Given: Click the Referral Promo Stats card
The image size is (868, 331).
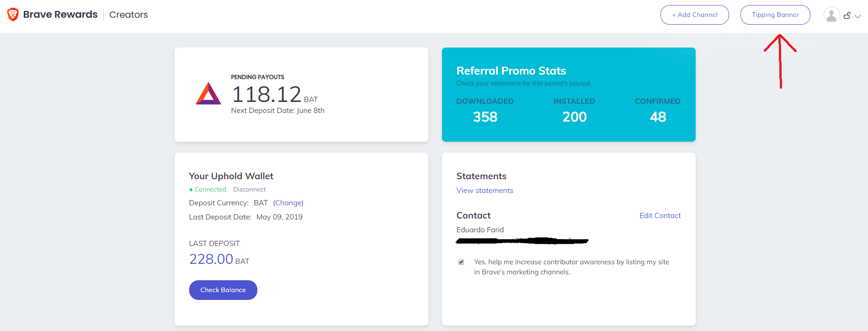Looking at the screenshot, I should (569, 94).
